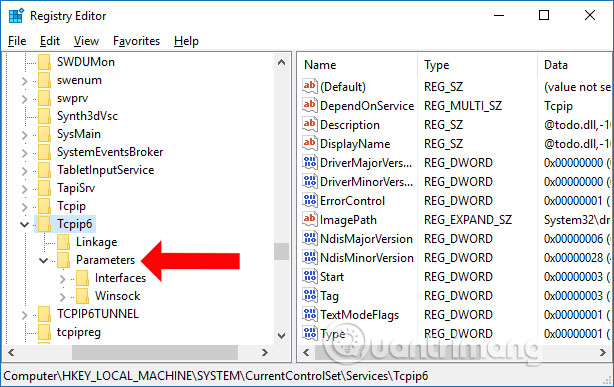The height and width of the screenshot is (387, 614).
Task: Click the SystemEventsBroker folder icon
Action: (44, 152)
